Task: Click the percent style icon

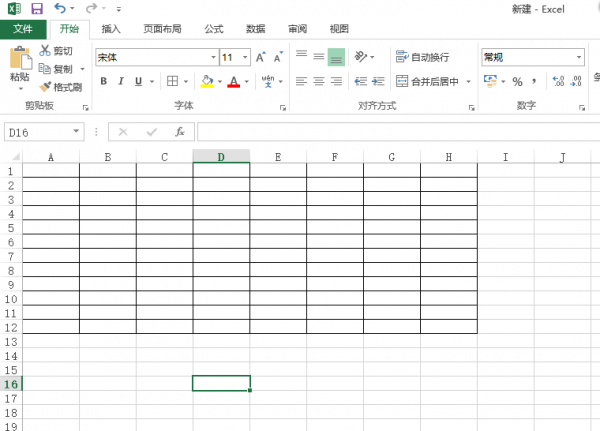Action: click(x=517, y=82)
